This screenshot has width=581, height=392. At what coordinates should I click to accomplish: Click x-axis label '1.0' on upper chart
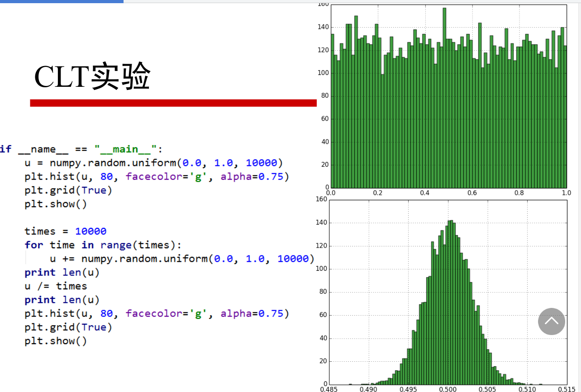566,193
